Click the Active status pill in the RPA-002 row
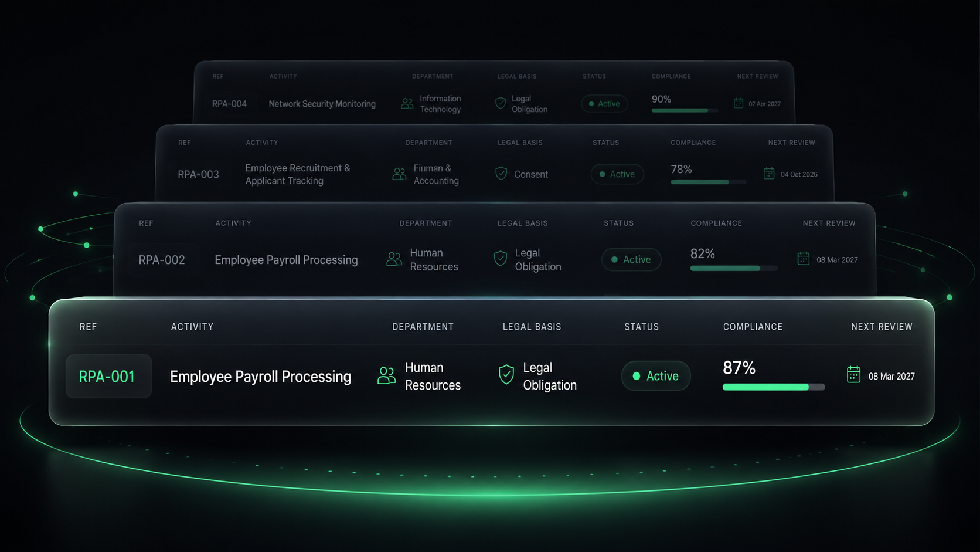 pos(631,259)
